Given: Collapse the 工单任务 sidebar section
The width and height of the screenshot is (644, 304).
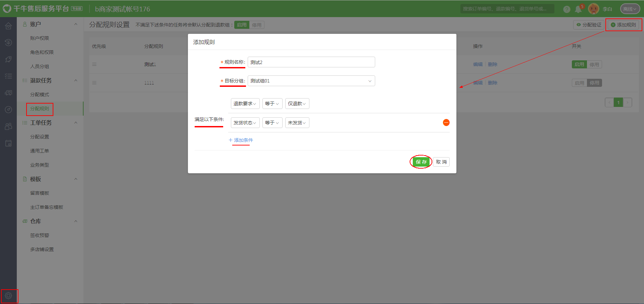Looking at the screenshot, I should click(76, 123).
